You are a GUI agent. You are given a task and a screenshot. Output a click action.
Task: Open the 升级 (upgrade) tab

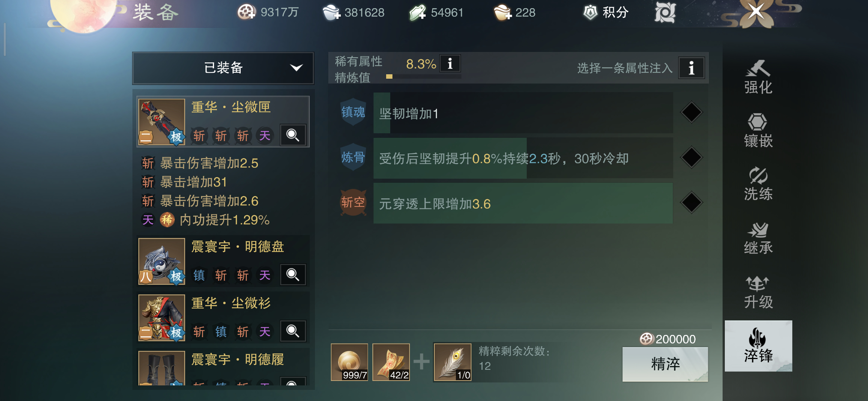tap(758, 292)
